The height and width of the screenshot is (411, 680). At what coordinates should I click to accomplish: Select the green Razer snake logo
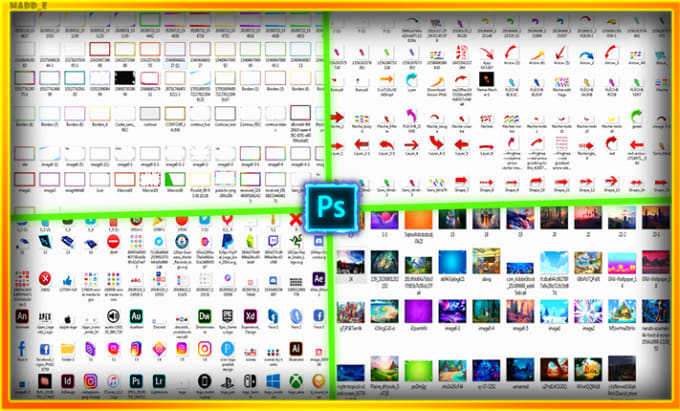click(x=296, y=241)
